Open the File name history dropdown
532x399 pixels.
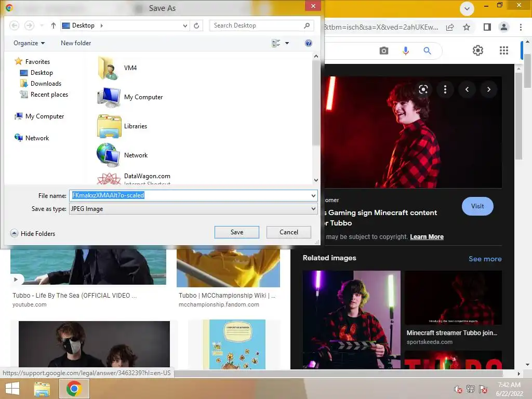click(x=313, y=196)
